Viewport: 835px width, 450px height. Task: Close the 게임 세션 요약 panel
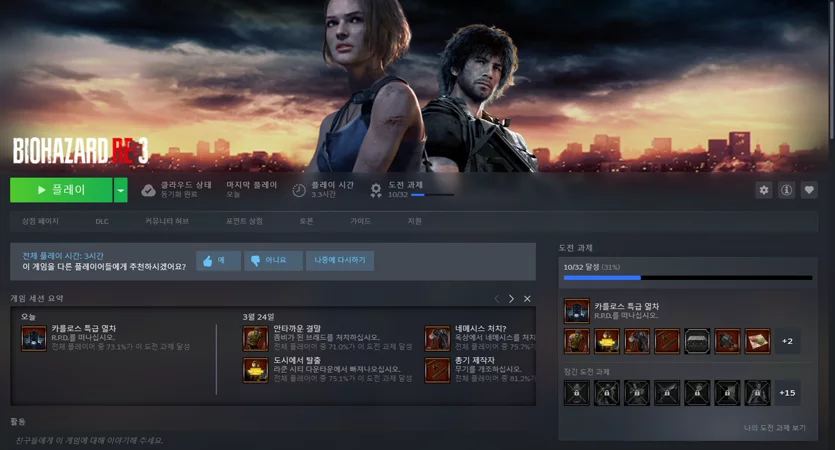tap(527, 299)
